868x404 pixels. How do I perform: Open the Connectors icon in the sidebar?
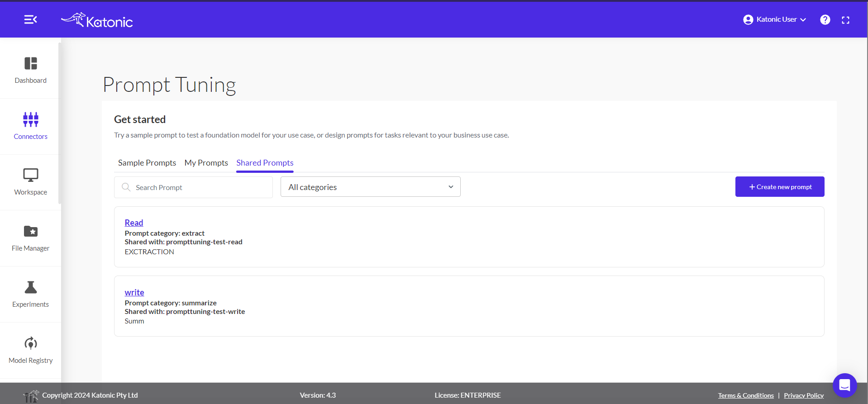point(31,119)
